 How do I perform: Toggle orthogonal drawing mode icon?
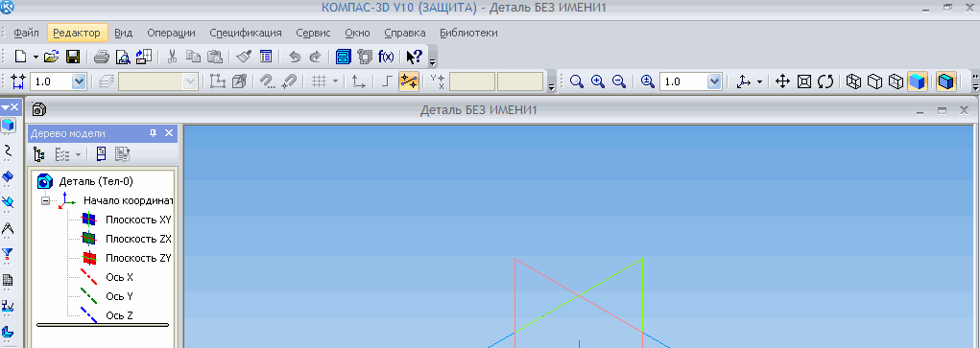(x=388, y=81)
